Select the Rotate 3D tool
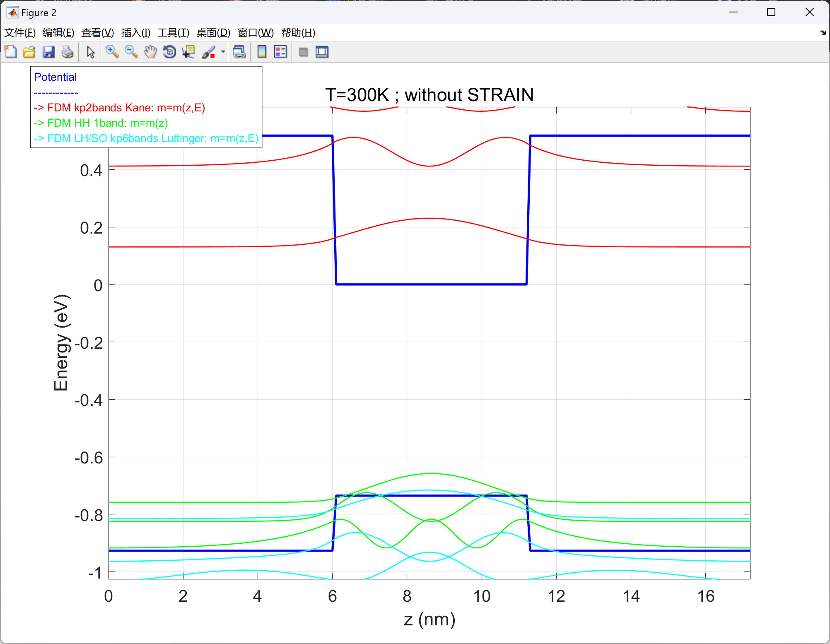The image size is (830, 644). (x=169, y=52)
